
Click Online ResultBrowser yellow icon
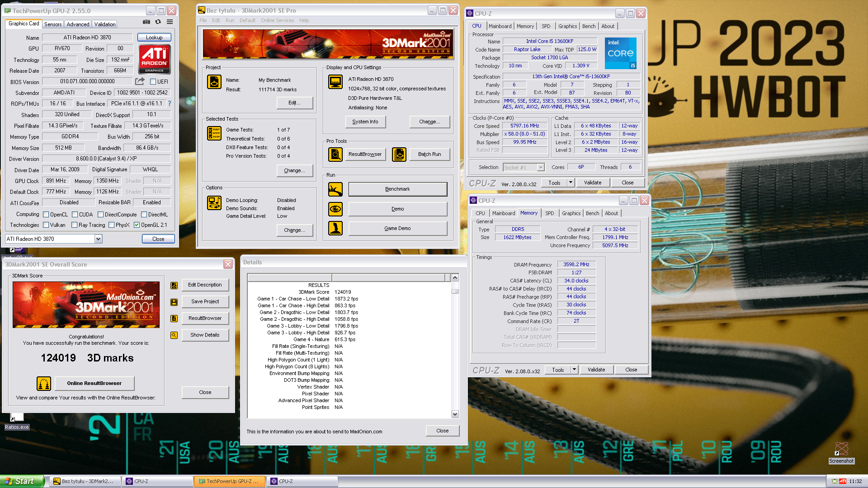click(44, 383)
